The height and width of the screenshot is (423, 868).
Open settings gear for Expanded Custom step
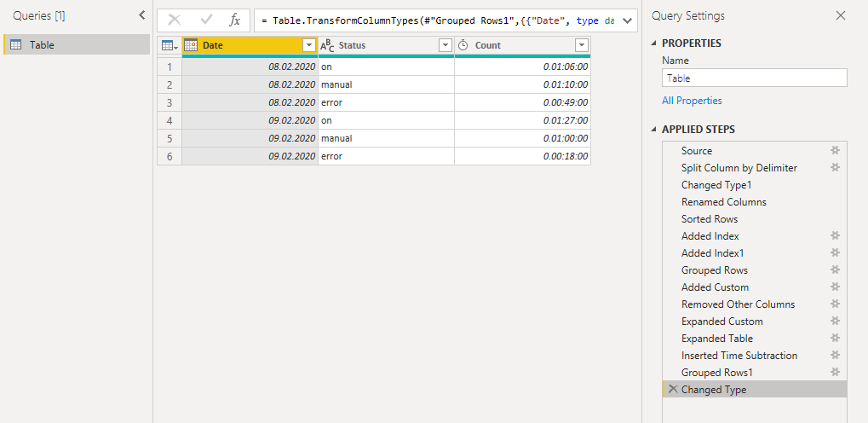click(836, 321)
